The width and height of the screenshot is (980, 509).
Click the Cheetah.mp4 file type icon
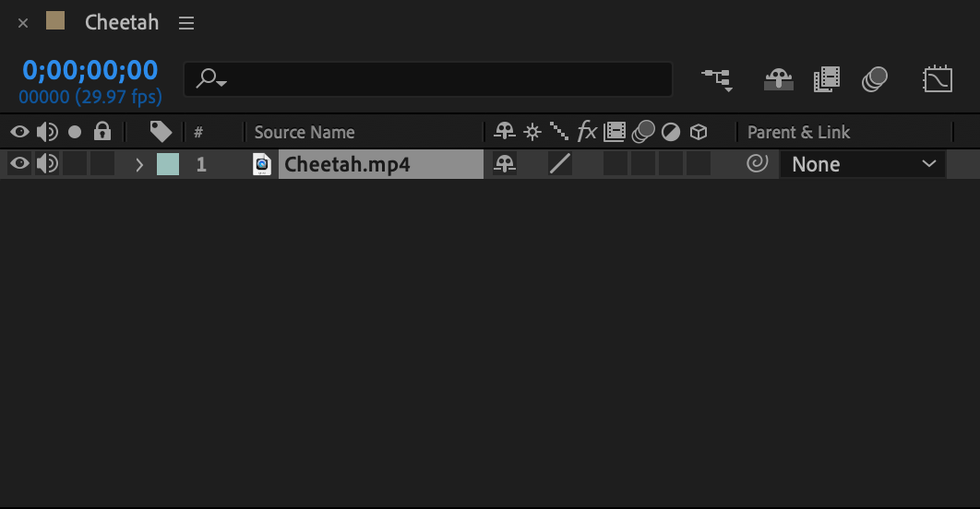[x=262, y=164]
